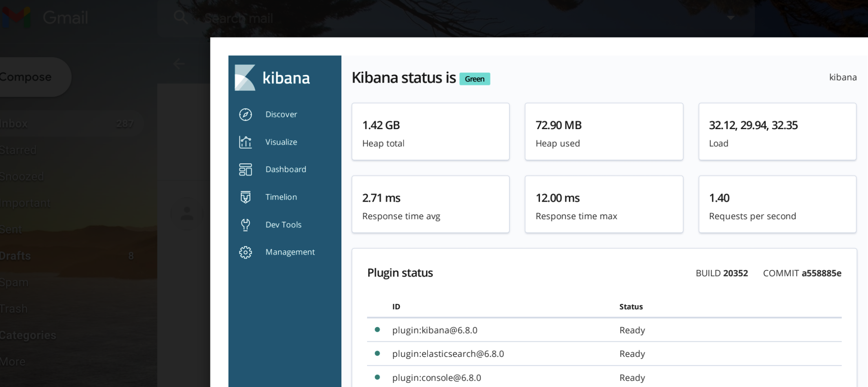
Task: Click the Kibana logo icon
Action: [x=245, y=77]
